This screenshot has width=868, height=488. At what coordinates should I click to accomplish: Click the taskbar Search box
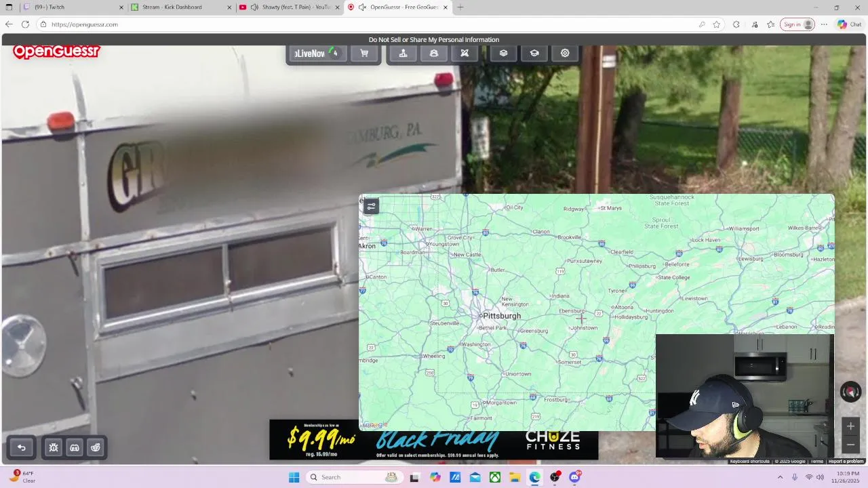[x=353, y=477]
